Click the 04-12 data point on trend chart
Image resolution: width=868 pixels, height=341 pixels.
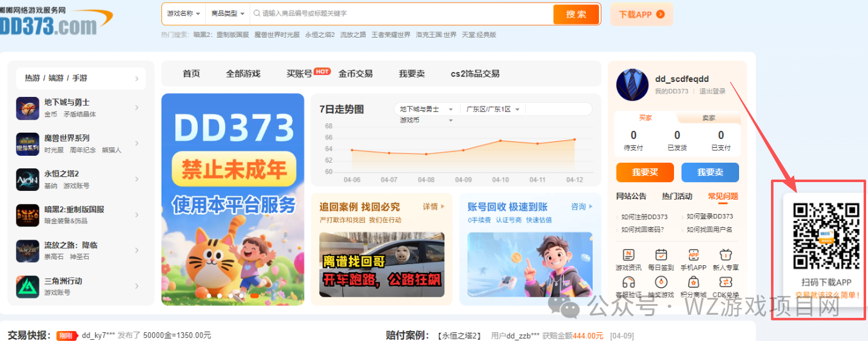(574, 140)
